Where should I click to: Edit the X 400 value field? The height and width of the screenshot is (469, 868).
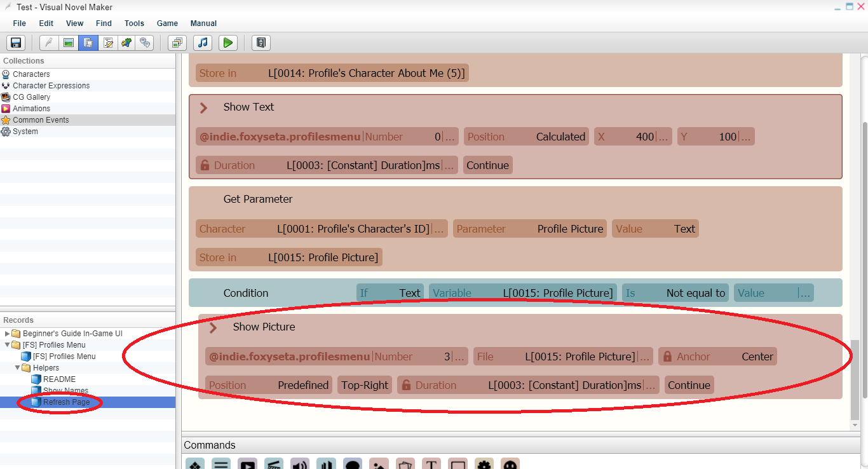coord(633,137)
